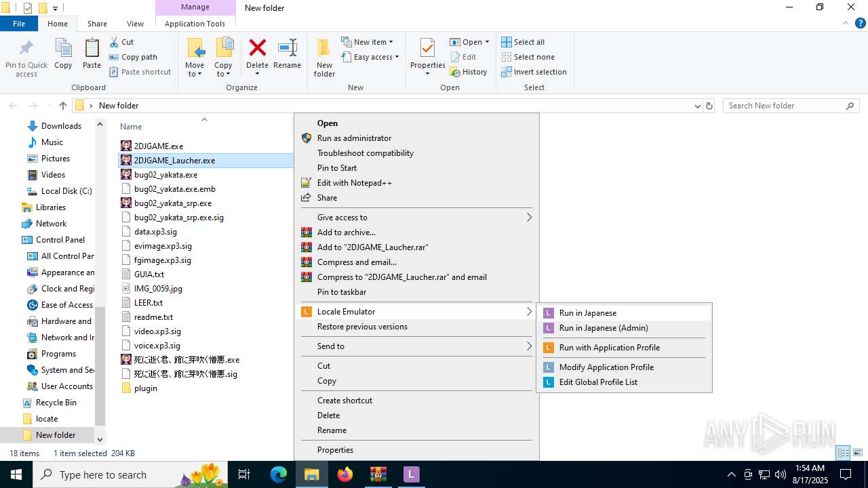Screen dimensions: 868x488
Task: Click the Cut scissors in ribbon
Action: click(122, 42)
